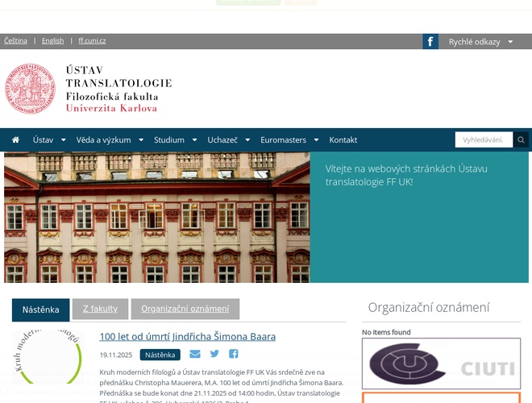Switch language to English
Screen dimensions: 532x403
point(52,40)
